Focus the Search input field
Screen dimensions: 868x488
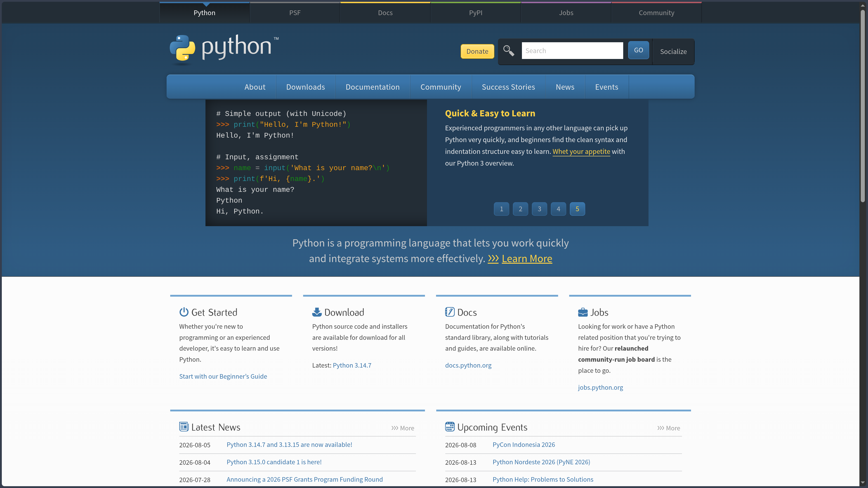tap(572, 51)
